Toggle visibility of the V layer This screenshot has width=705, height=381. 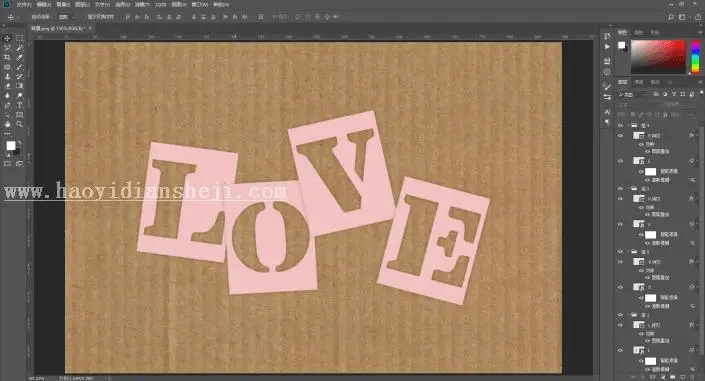pos(621,224)
